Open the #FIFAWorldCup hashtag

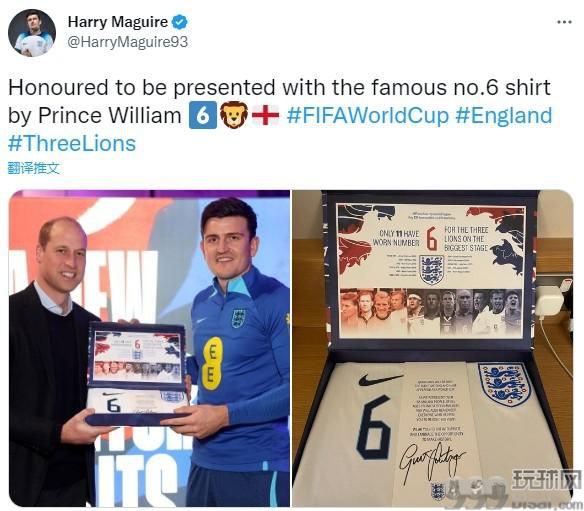[x=368, y=115]
